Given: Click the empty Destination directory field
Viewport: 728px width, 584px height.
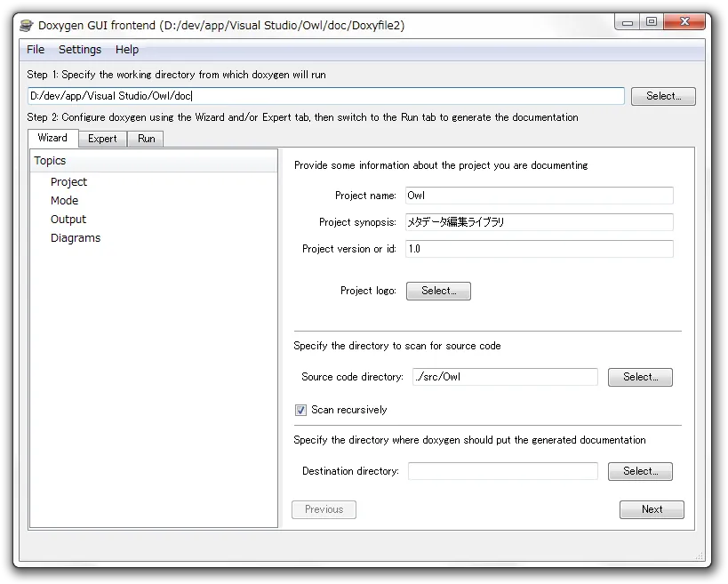Looking at the screenshot, I should coord(502,471).
